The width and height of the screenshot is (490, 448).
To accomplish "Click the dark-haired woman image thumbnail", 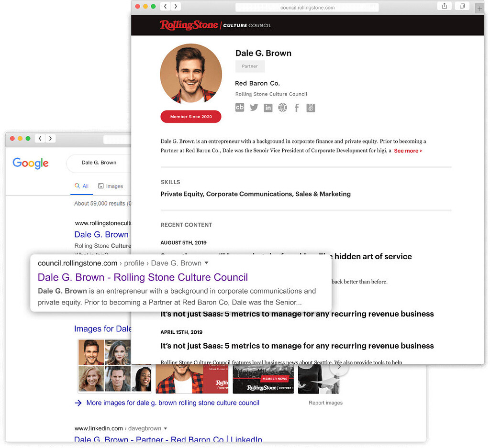I will click(118, 353).
